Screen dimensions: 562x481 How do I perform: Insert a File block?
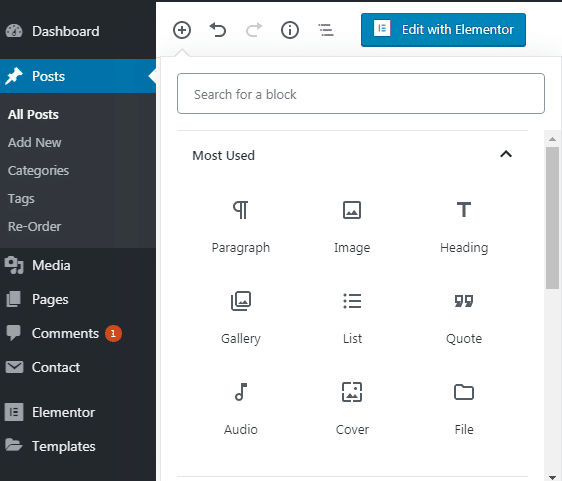[464, 409]
